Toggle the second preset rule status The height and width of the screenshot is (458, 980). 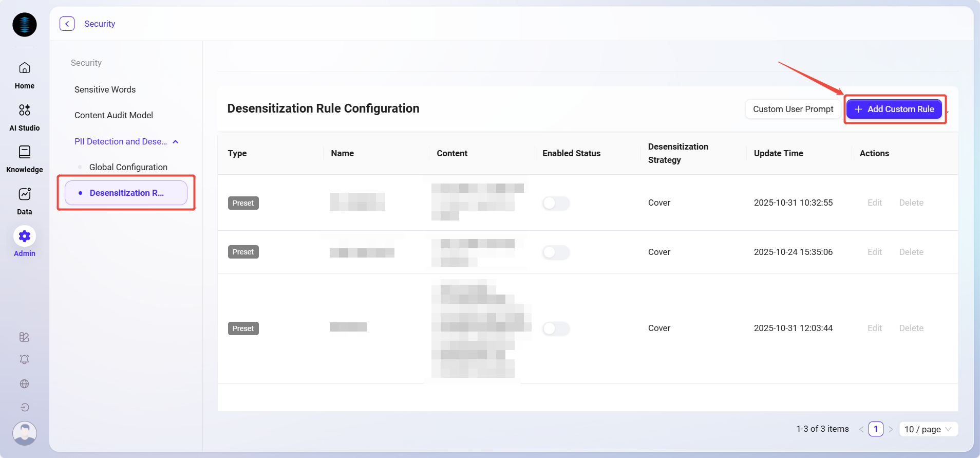pyautogui.click(x=556, y=252)
